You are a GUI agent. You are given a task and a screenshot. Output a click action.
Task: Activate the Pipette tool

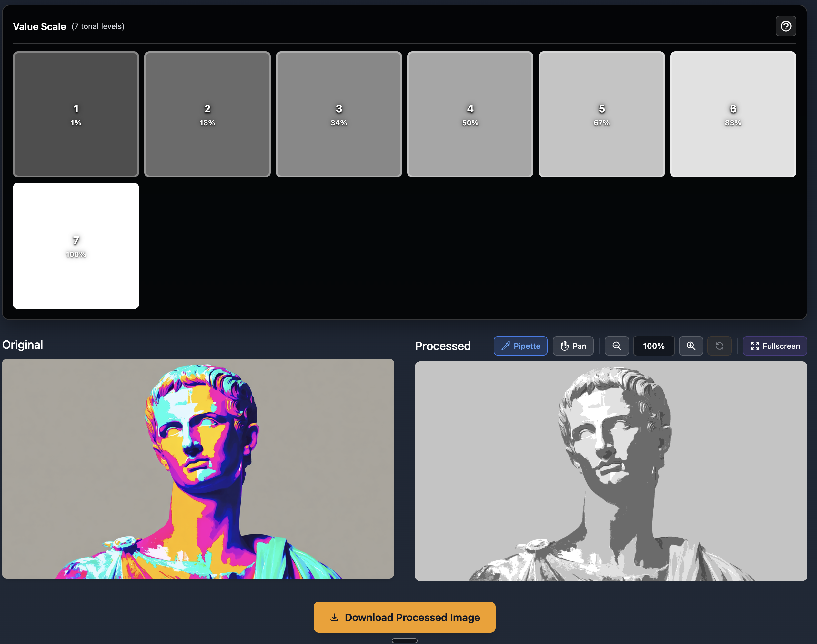[520, 346]
